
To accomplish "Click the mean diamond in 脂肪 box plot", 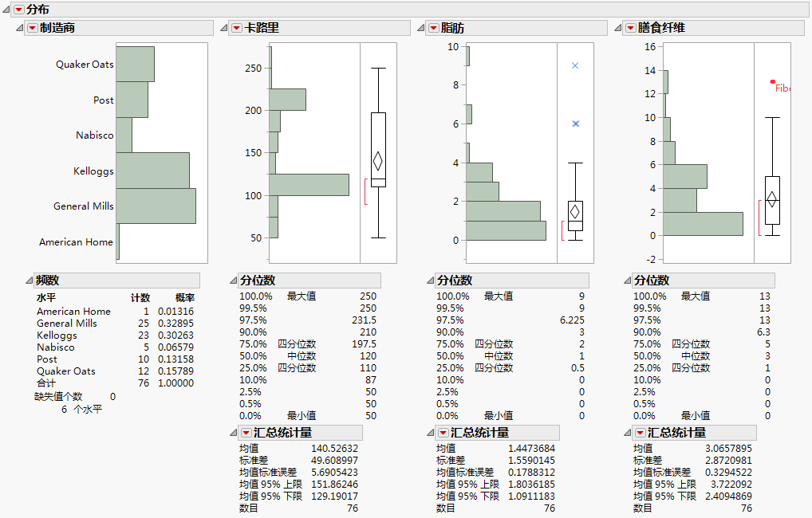I will click(575, 212).
